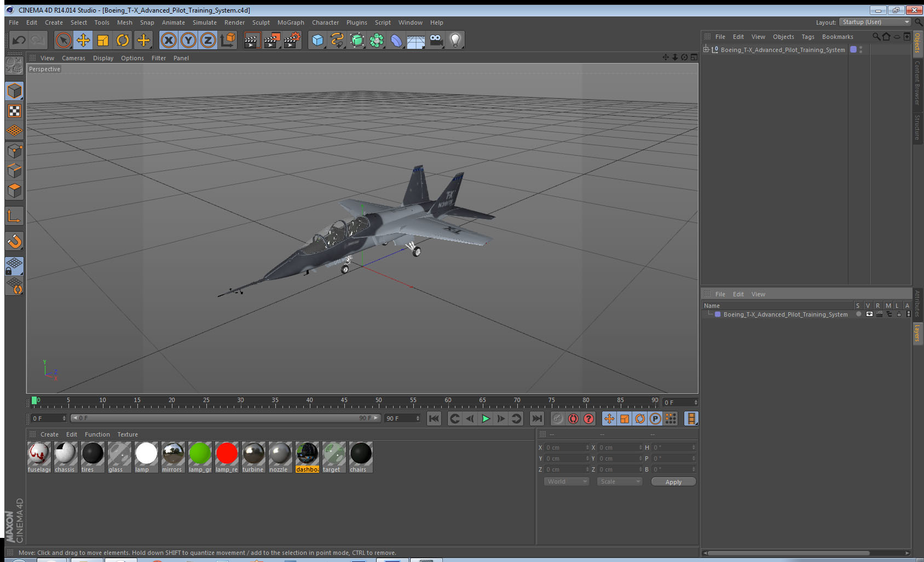Open the deformer objects
The height and width of the screenshot is (562, 924).
click(396, 40)
